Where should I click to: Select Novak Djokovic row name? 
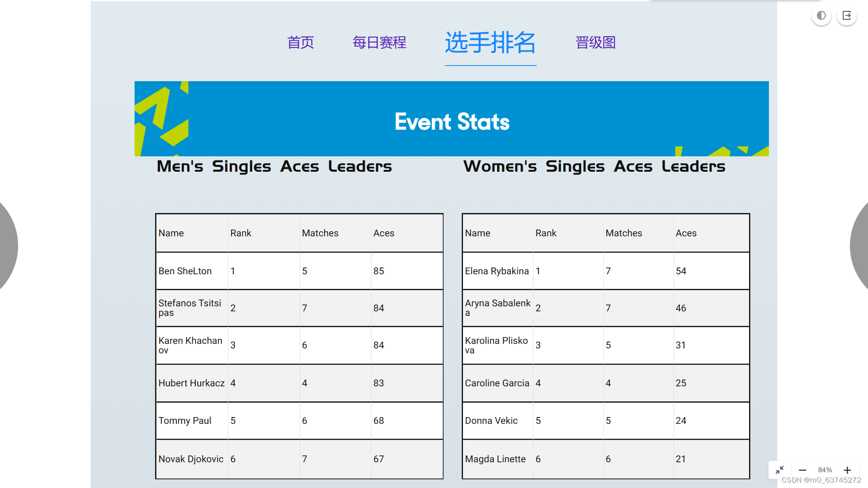pyautogui.click(x=191, y=459)
